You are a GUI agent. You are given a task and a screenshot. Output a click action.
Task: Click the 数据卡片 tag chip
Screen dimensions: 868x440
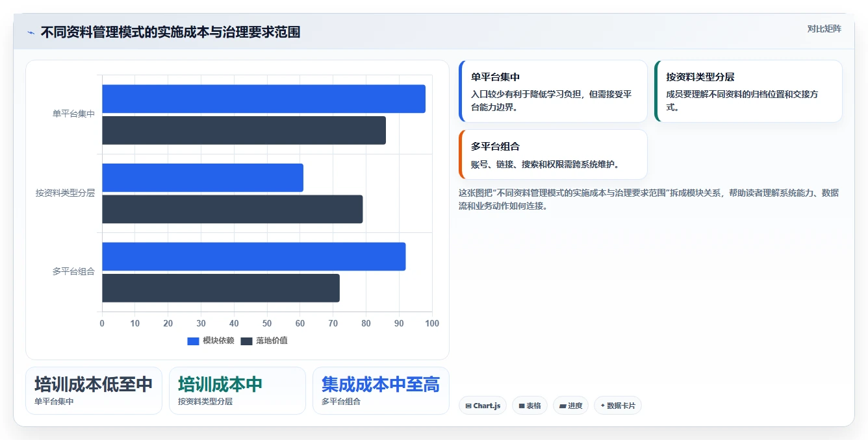coord(618,406)
